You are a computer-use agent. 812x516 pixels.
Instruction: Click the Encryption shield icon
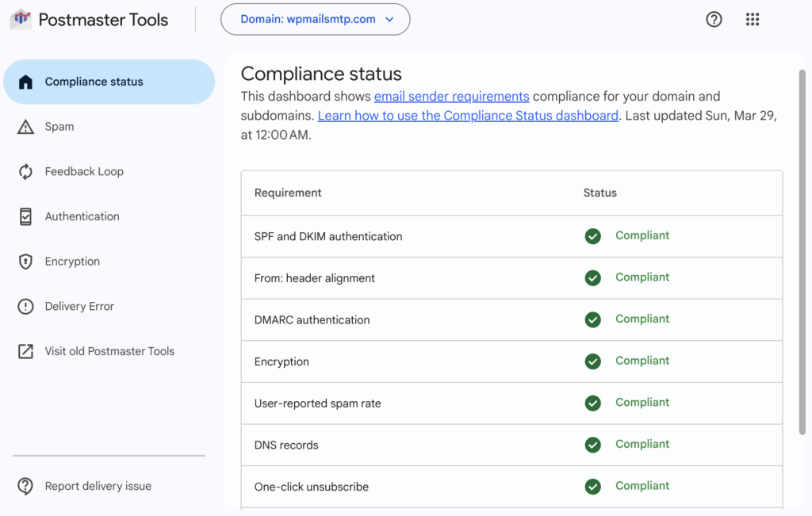[25, 262]
